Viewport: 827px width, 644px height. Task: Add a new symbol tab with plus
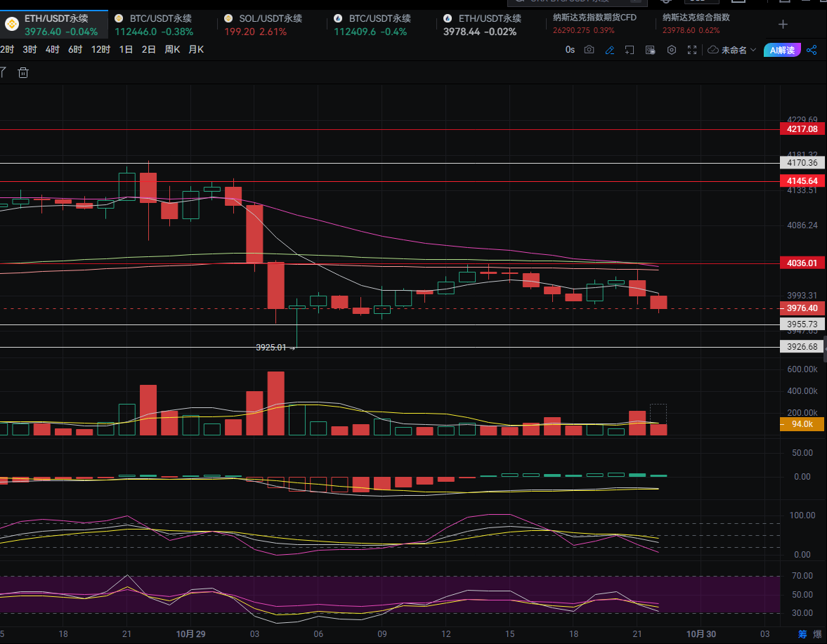[783, 25]
